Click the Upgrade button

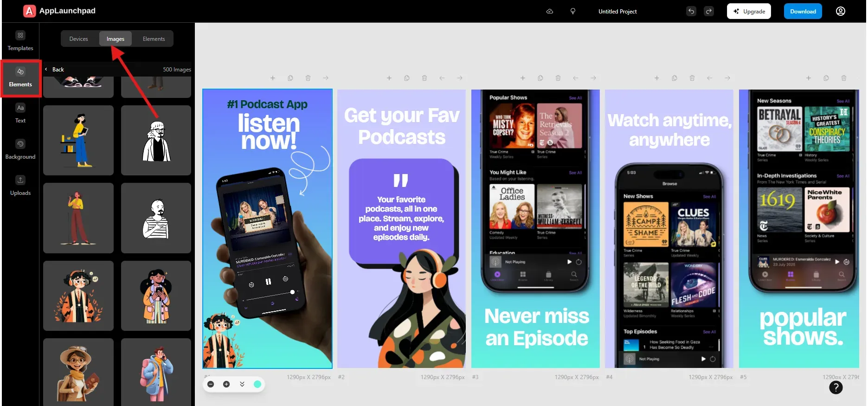pos(749,11)
